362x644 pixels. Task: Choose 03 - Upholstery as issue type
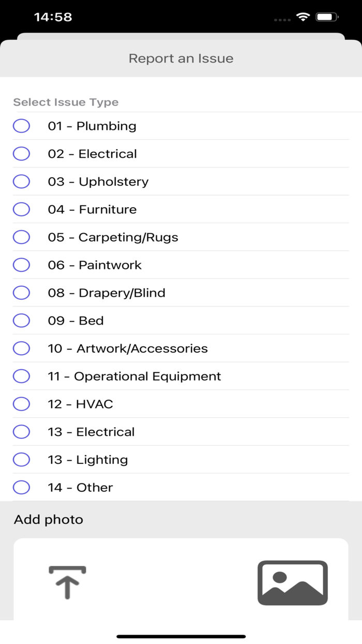click(21, 181)
